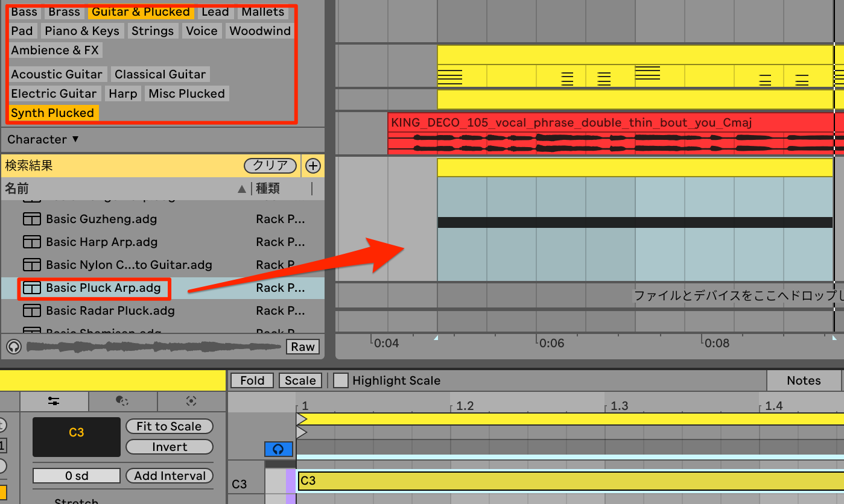844x504 pixels.
Task: Click the Add Interval button
Action: click(170, 476)
